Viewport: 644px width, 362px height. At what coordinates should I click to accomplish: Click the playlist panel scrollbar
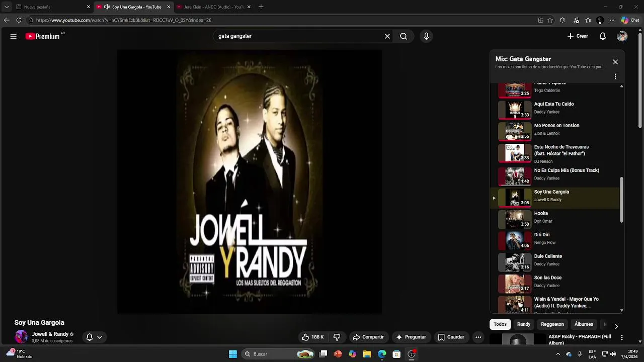tap(622, 199)
